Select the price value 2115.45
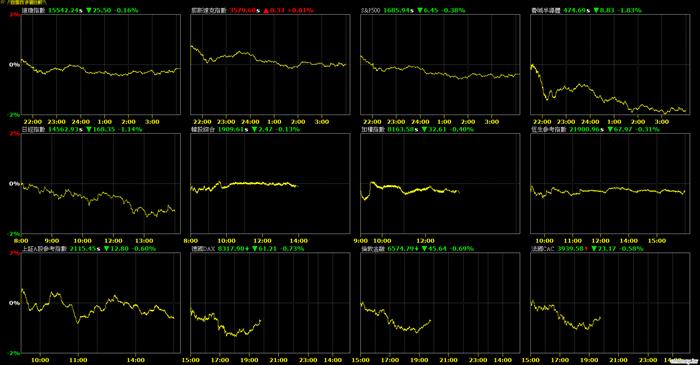 coord(83,249)
